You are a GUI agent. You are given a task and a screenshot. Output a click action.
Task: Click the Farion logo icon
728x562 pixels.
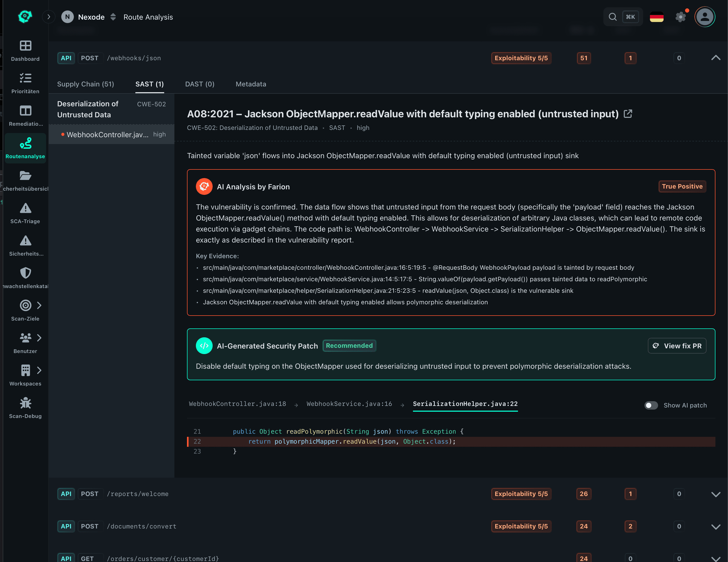point(25,17)
